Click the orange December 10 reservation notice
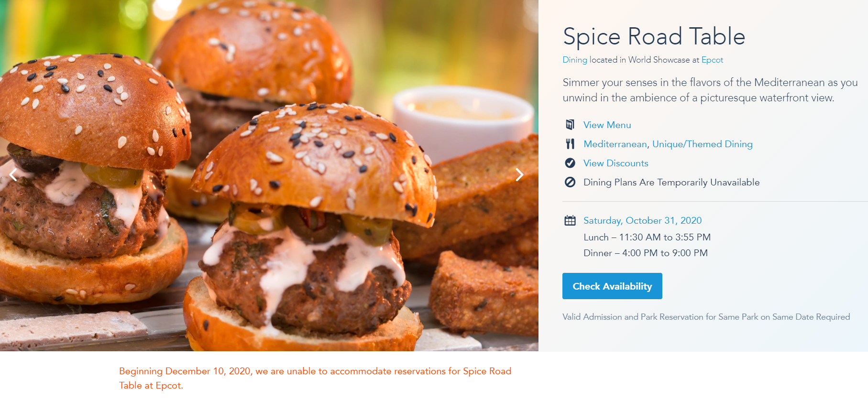This screenshot has width=868, height=400. point(315,378)
